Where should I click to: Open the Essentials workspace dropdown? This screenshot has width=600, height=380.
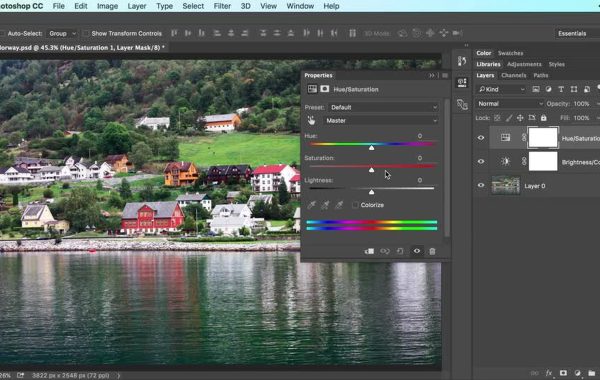point(577,33)
